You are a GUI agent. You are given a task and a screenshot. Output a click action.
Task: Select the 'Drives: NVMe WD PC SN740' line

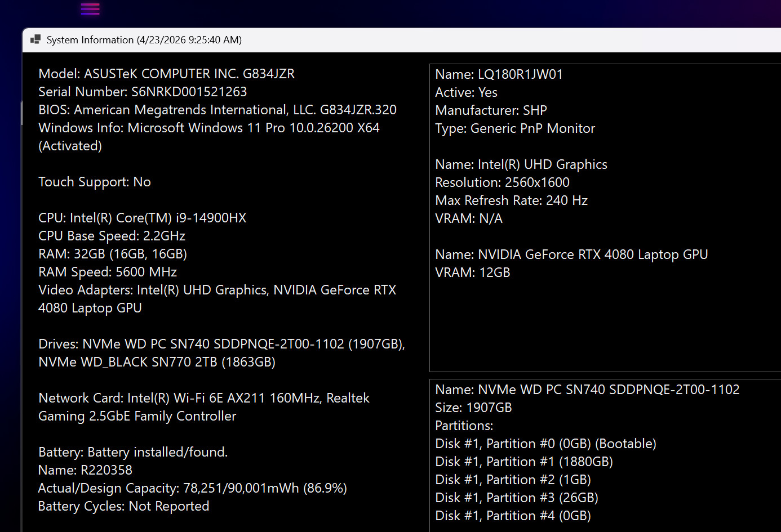222,344
